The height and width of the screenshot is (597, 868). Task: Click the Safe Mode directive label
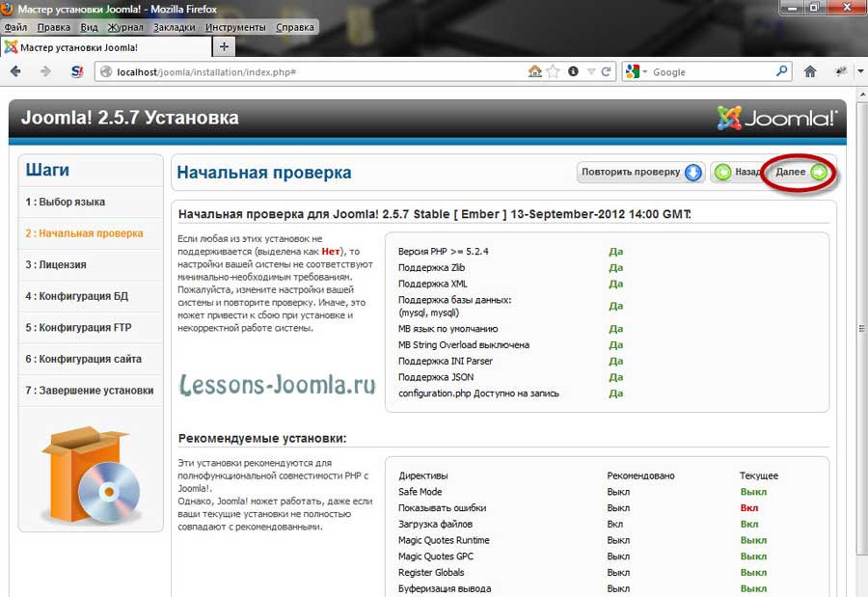coord(420,492)
